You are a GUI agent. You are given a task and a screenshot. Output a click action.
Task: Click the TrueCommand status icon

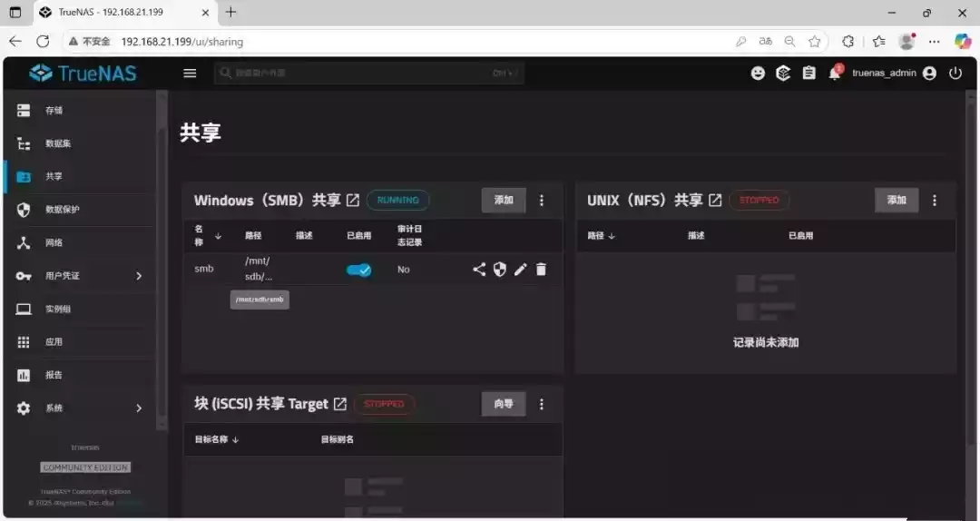click(783, 74)
